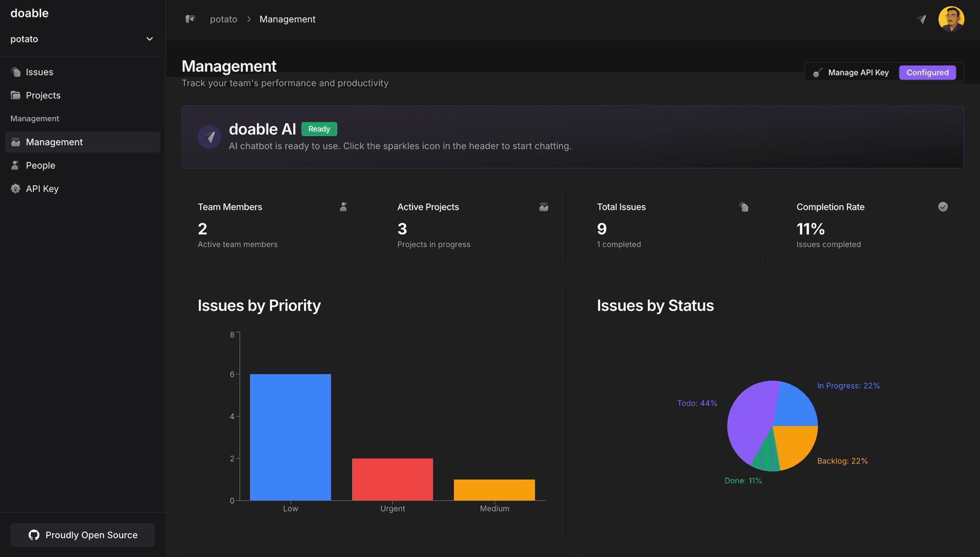Click the doable AI round logo icon
The width and height of the screenshot is (980, 557).
(x=209, y=137)
